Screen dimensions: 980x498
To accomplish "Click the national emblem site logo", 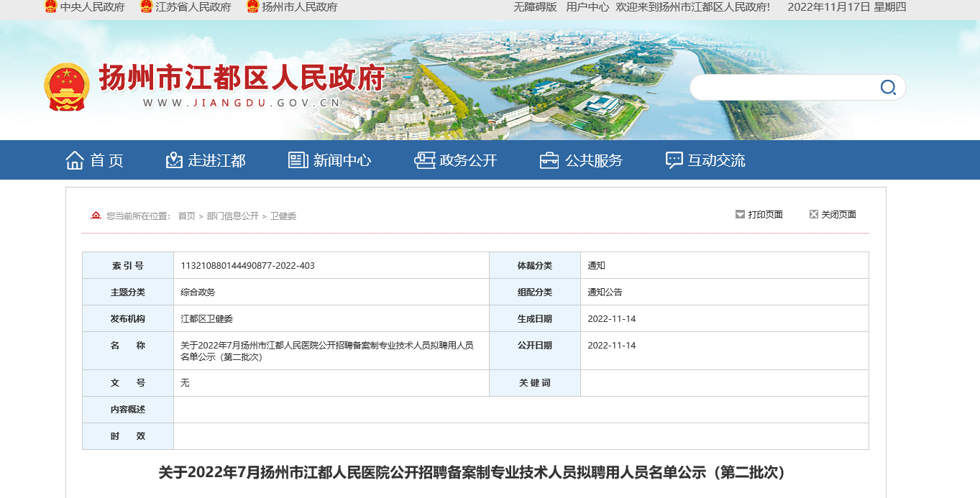I will click(x=66, y=87).
